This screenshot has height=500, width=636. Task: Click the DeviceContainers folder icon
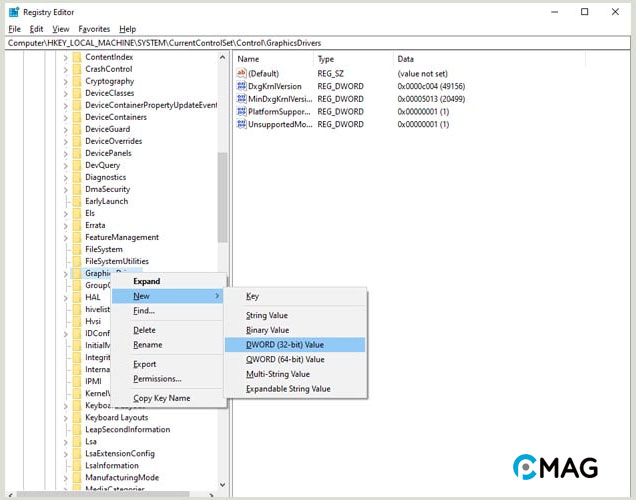click(x=77, y=117)
